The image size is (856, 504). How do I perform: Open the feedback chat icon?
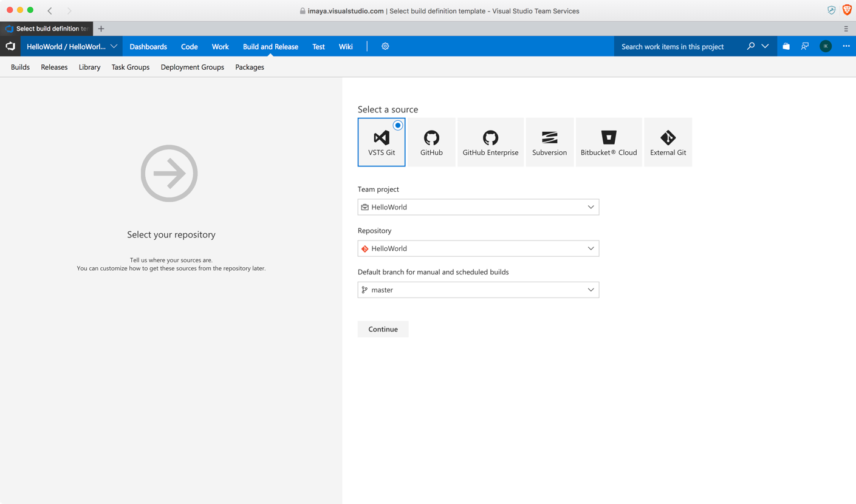tap(805, 46)
